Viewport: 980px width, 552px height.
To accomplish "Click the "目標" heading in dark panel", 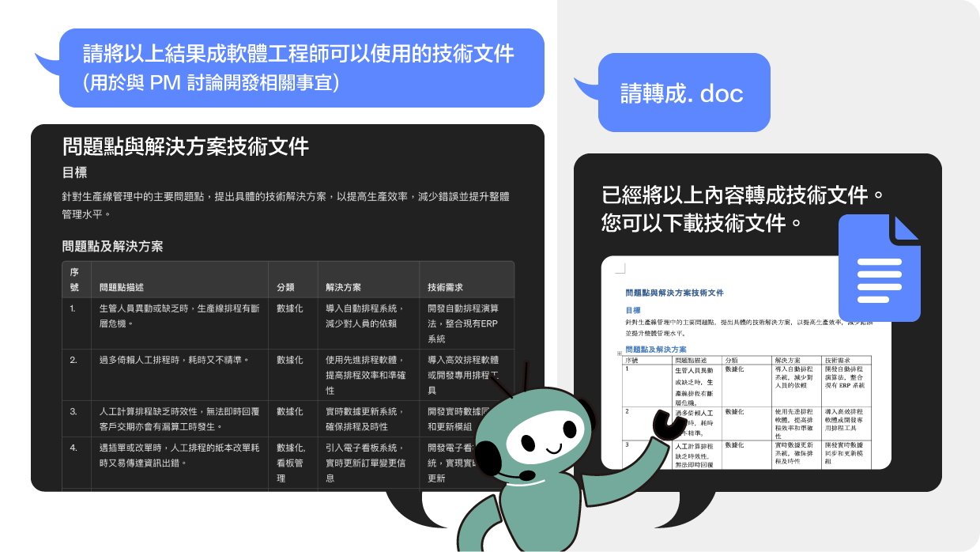I will (x=74, y=172).
